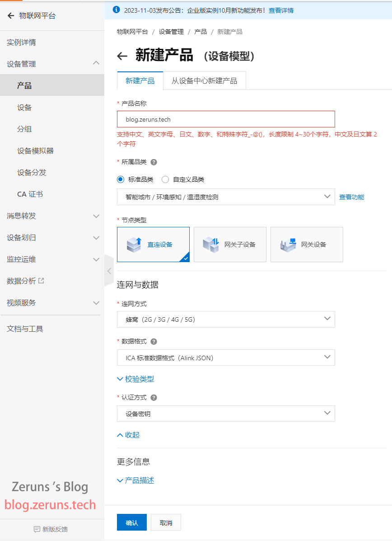Open the 连网方式 dropdown
Viewport: 392px width, 541px height.
(x=226, y=319)
